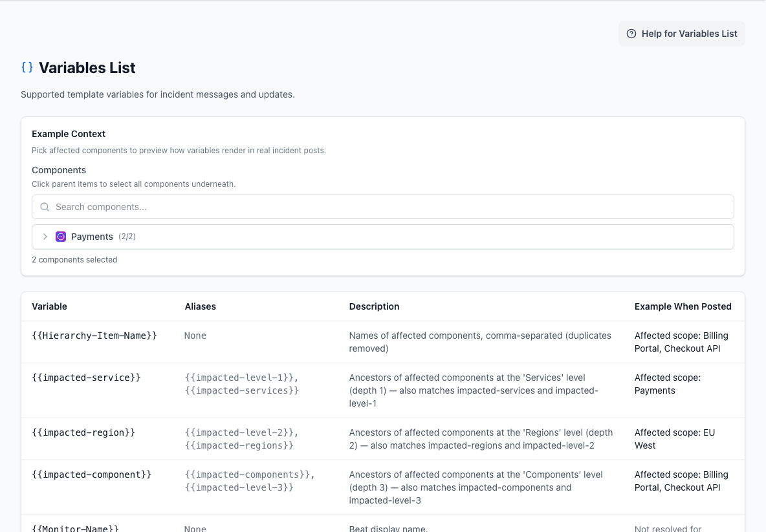The height and width of the screenshot is (532, 766).
Task: Click the {{Hierarchy-Item-Name}} variable
Action: (94, 335)
